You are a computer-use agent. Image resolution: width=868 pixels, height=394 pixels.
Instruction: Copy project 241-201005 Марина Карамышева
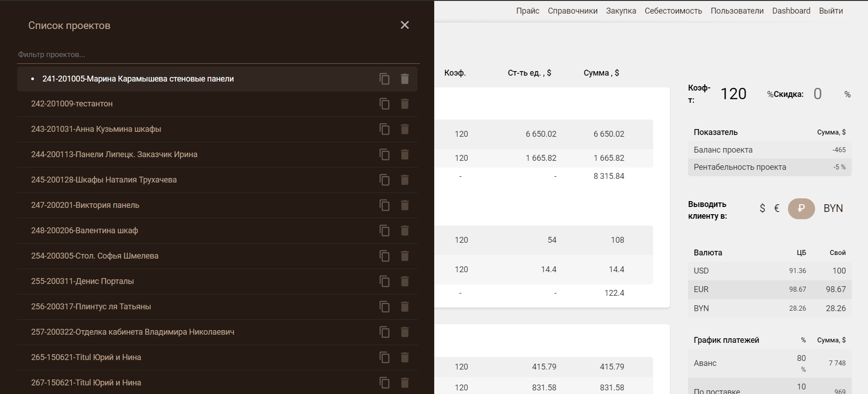click(x=384, y=79)
